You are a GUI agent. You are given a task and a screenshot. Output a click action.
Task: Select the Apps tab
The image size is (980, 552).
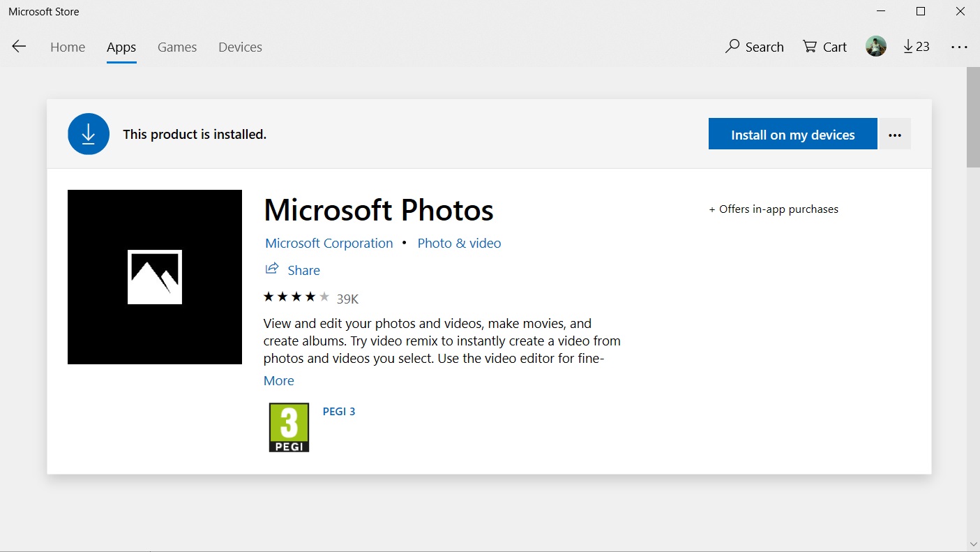[121, 47]
